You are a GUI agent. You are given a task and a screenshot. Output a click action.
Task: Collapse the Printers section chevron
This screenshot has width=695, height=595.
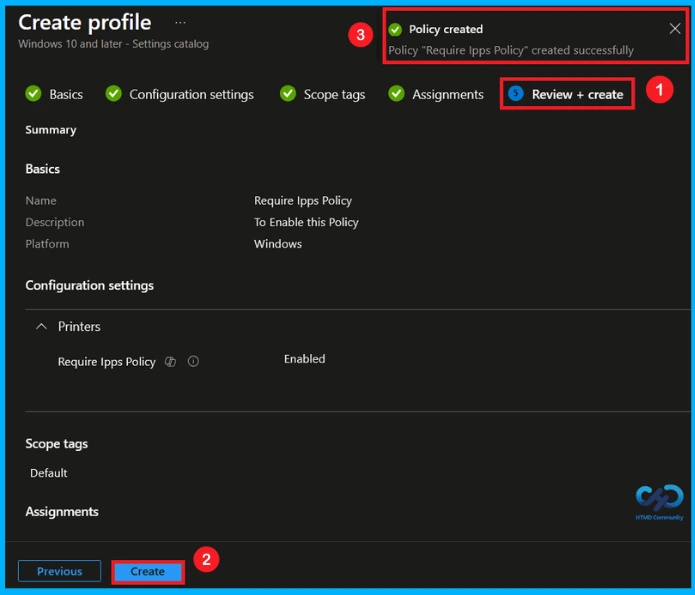click(41, 327)
